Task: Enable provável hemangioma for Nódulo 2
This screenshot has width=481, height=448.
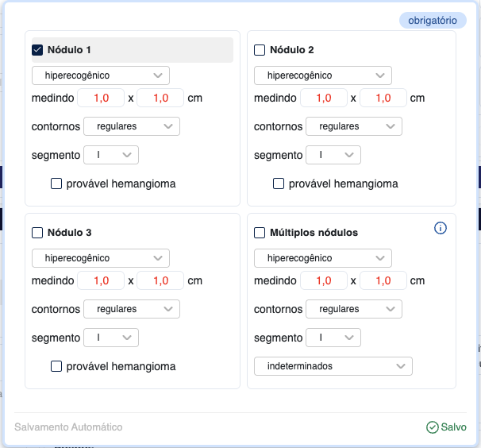Action: point(279,183)
